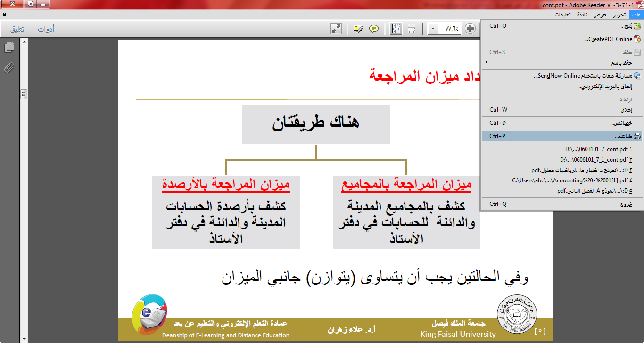Screen dimensions: 644x343
Task: Open recent file رياضيات محلول.pdf
Action: pyautogui.click(x=561, y=170)
